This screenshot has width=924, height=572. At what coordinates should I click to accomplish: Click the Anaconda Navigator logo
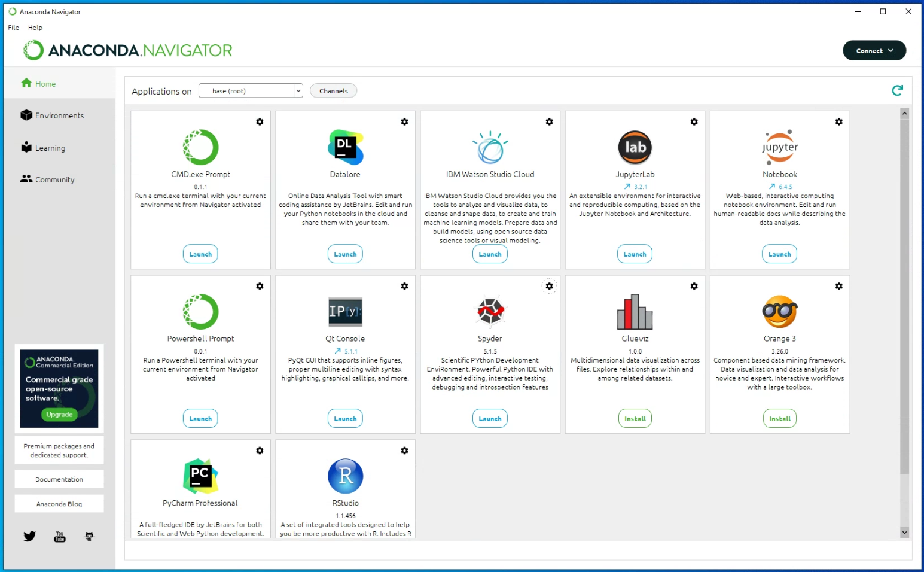point(127,50)
